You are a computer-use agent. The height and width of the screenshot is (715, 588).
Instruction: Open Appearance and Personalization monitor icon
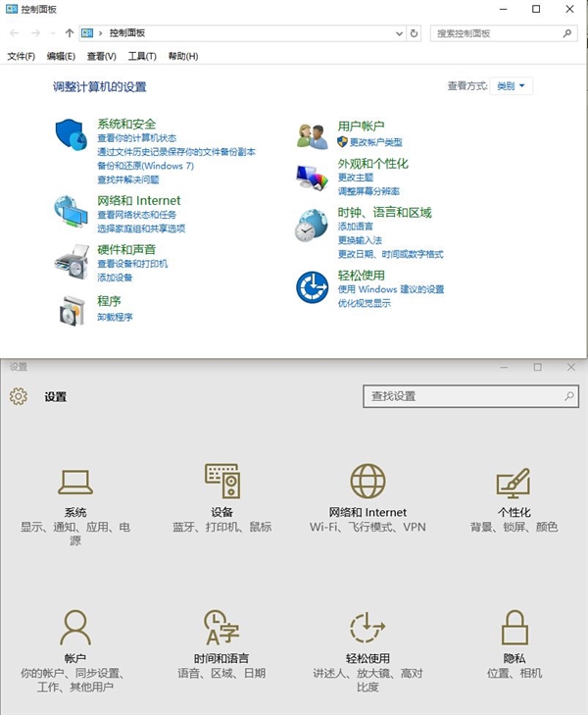312,178
